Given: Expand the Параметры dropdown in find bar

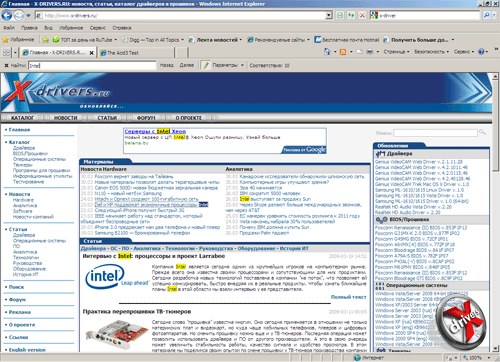Looking at the screenshot, I should [242, 65].
